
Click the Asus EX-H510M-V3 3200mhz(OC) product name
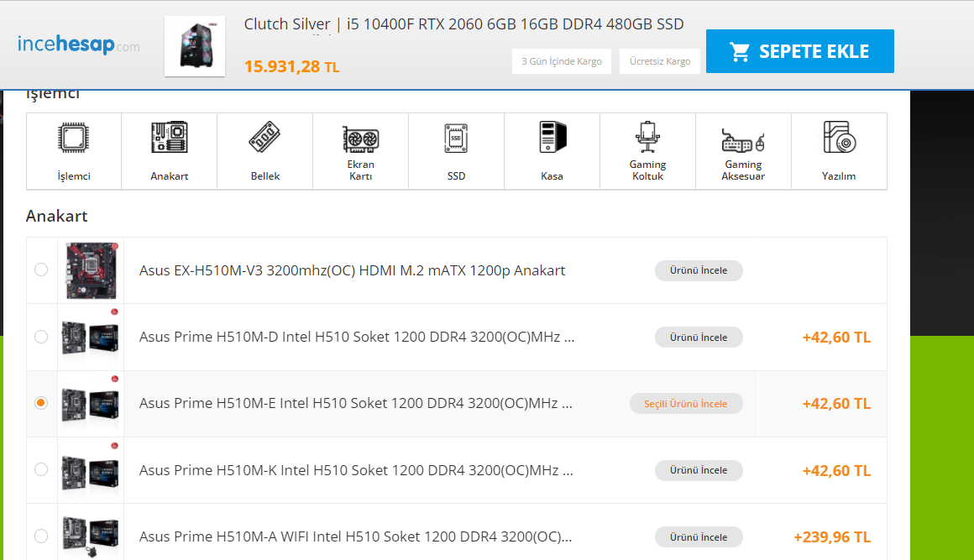(352, 270)
